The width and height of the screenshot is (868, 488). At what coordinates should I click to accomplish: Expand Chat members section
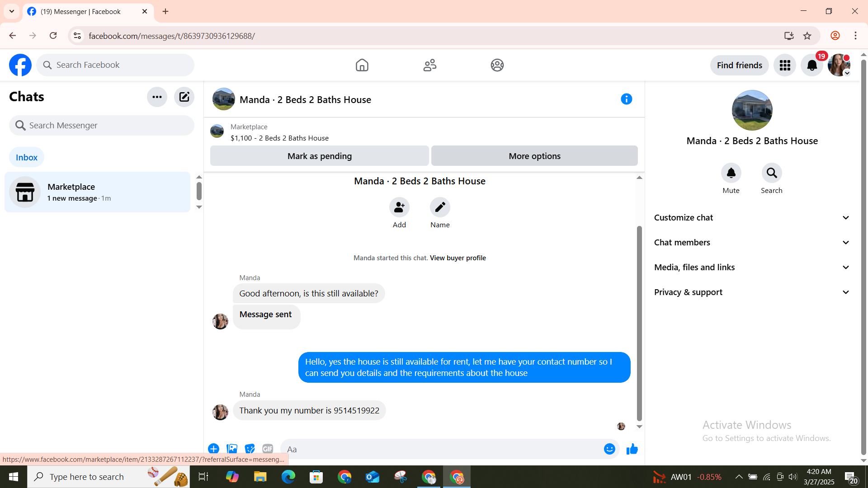(752, 243)
